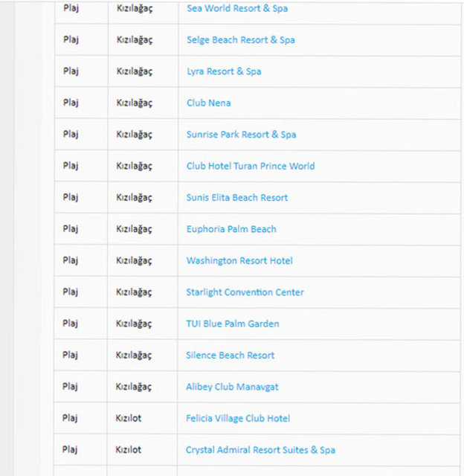Select the Kızılağaç cell beside TUI Blue Palm Garden

click(134, 324)
